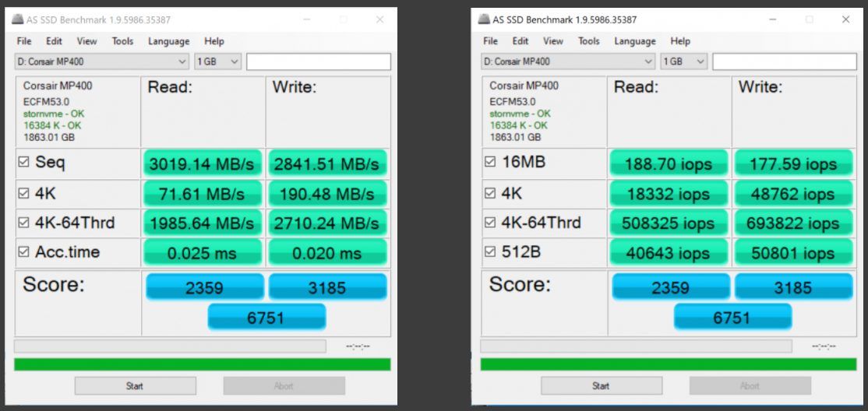The image size is (868, 411).
Task: Click Abort button in right window
Action: [x=750, y=385]
